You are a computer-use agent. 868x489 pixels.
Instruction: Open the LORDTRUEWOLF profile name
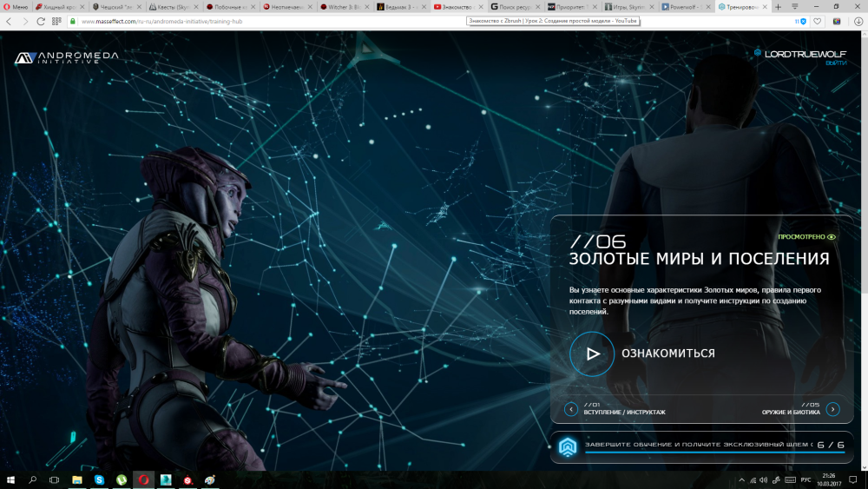coord(806,54)
